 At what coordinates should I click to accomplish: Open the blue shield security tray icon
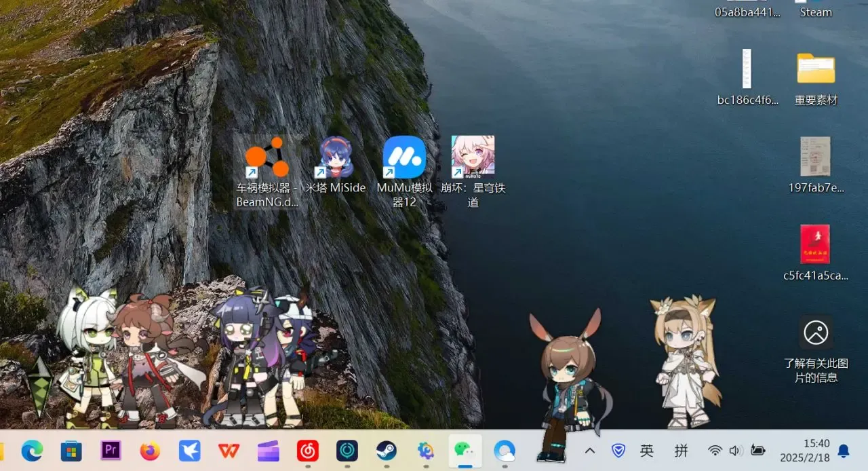point(618,451)
